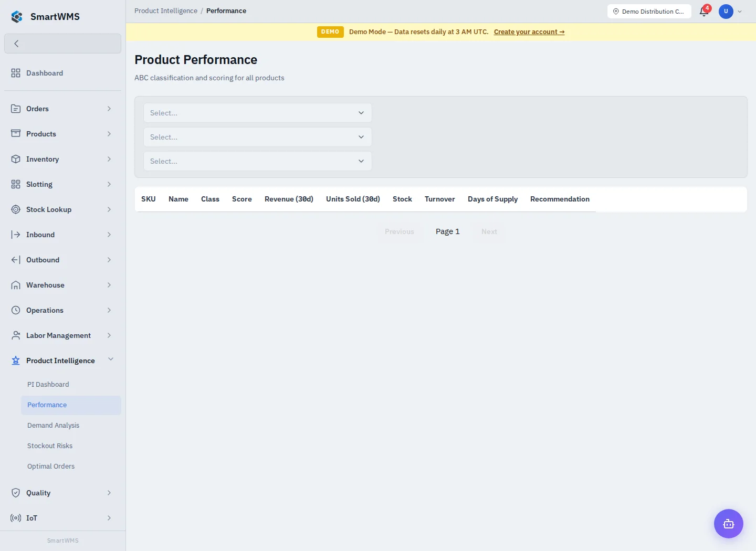The image size is (756, 551).
Task: Expand the Orders menu chevron
Action: [x=109, y=109]
